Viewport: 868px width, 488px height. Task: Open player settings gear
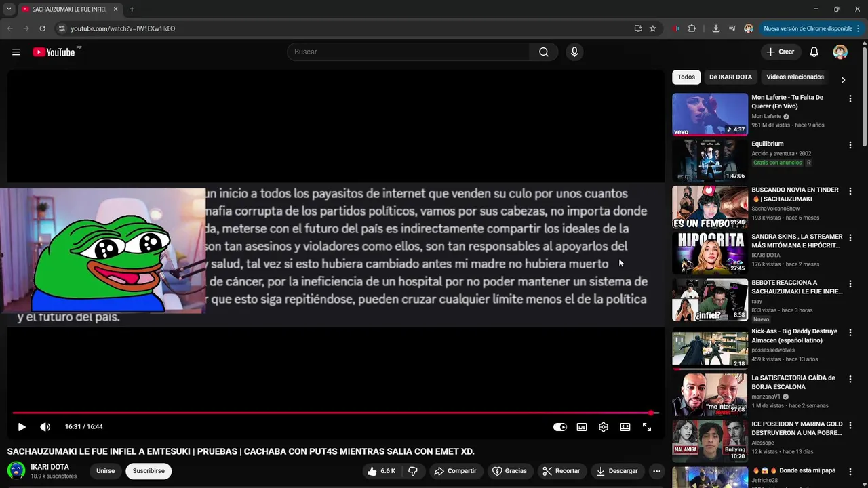tap(604, 427)
